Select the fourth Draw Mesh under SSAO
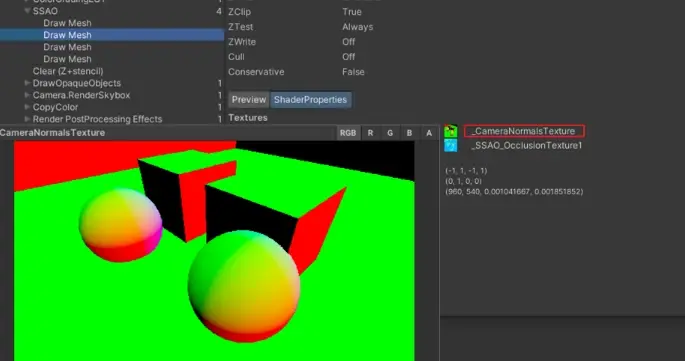The height and width of the screenshot is (361, 685). pyautogui.click(x=67, y=59)
